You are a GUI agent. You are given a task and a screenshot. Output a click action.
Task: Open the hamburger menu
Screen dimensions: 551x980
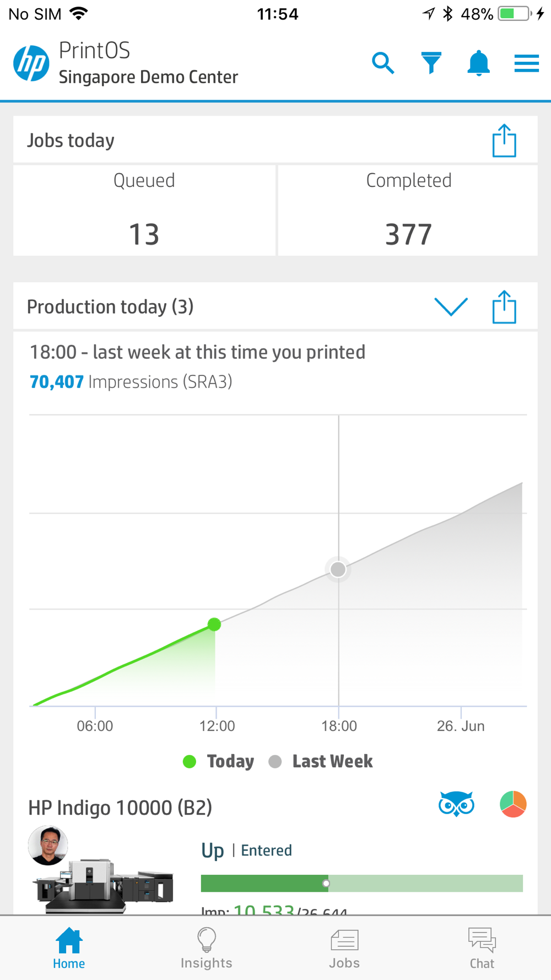[x=526, y=63]
